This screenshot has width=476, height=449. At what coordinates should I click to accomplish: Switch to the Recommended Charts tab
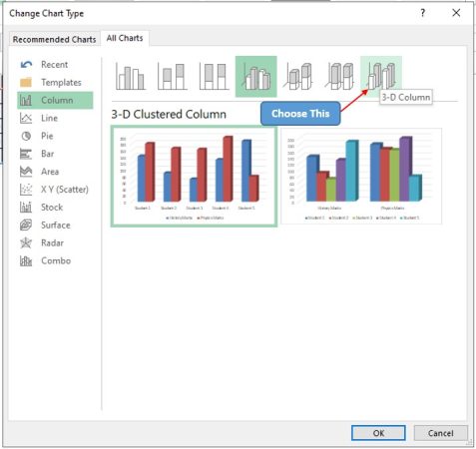pos(54,39)
